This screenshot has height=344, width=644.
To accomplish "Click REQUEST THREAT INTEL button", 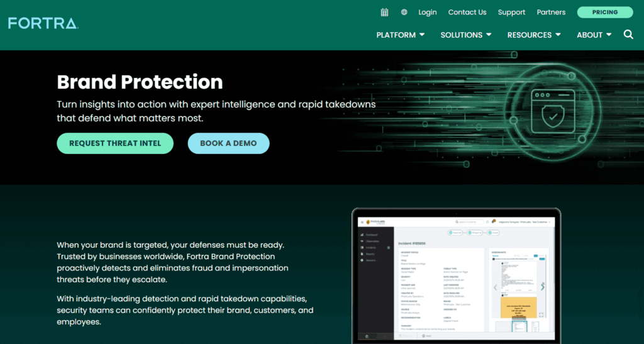I will tap(115, 143).
